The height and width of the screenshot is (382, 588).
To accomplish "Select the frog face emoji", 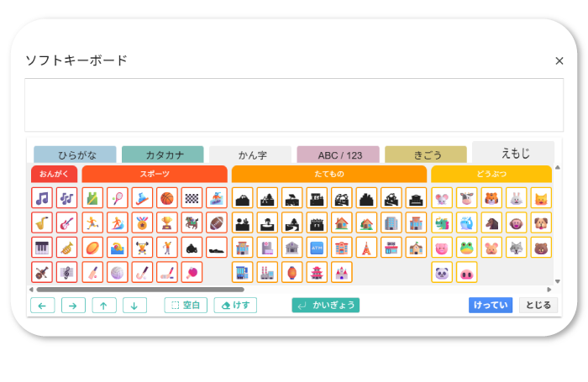I will coord(466,248).
